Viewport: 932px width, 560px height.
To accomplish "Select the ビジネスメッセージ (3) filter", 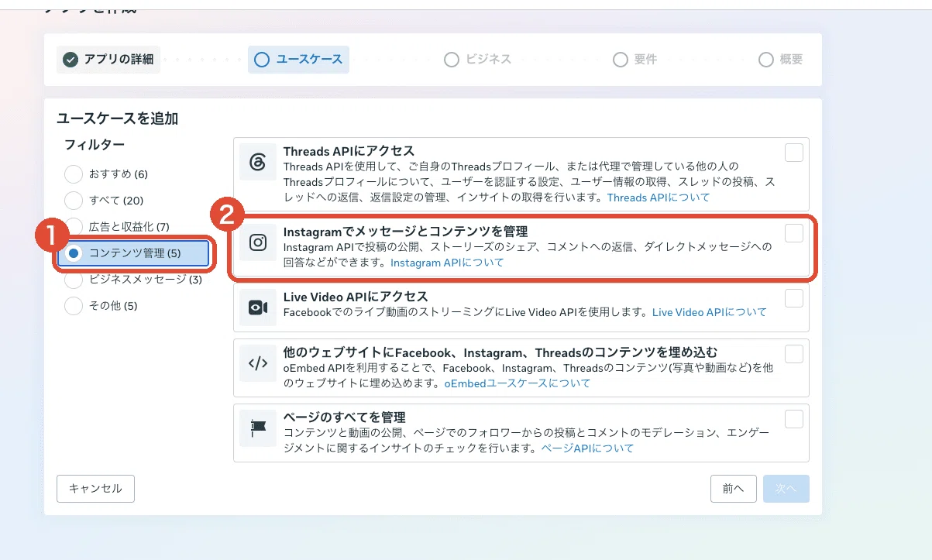I will coord(133,280).
